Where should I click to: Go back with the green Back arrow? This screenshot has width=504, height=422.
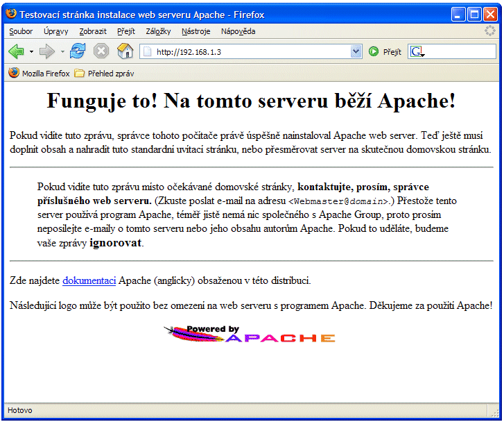pyautogui.click(x=17, y=51)
